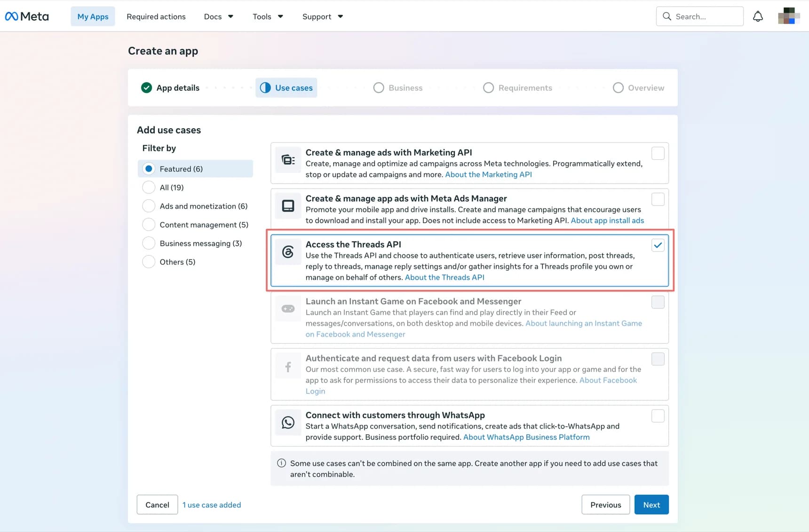This screenshot has height=532, width=809.
Task: Check the WhatsApp use case checkbox
Action: pos(658,416)
